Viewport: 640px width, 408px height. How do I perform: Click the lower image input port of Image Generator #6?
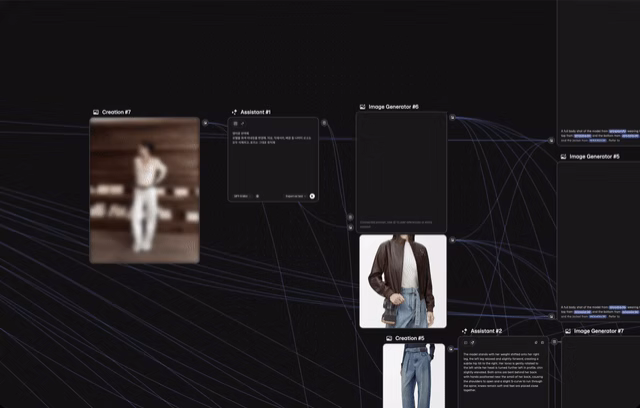350,227
